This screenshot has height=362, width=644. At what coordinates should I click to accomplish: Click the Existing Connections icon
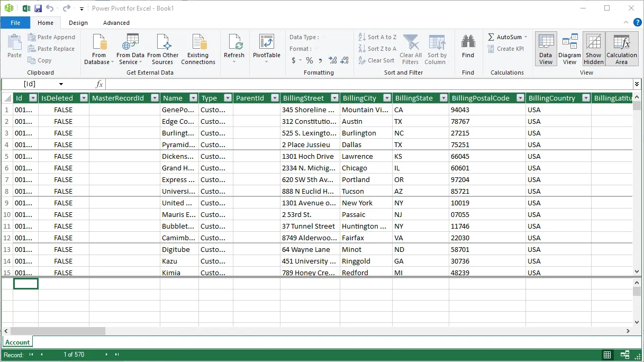tap(198, 43)
